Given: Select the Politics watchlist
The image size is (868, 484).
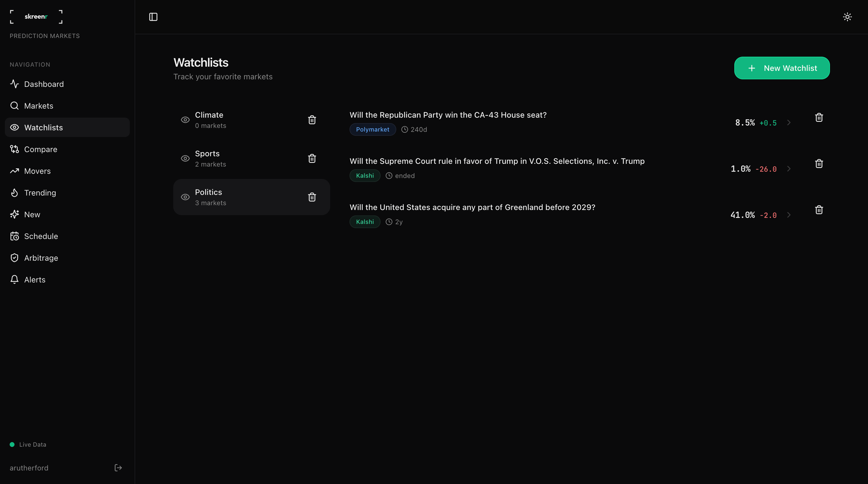Looking at the screenshot, I should [251, 197].
